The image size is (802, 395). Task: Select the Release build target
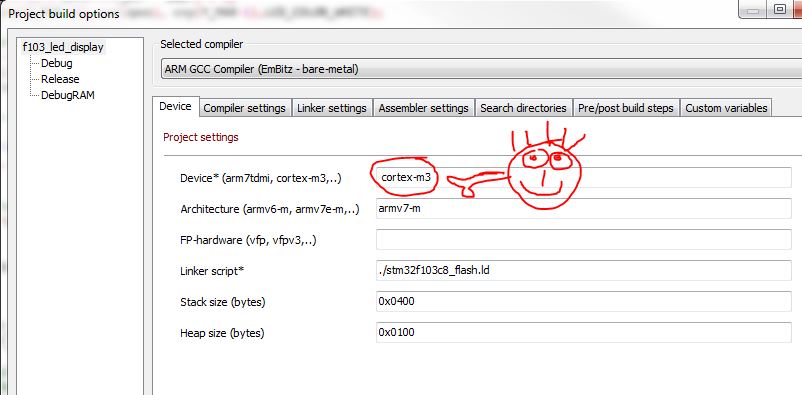coord(60,79)
